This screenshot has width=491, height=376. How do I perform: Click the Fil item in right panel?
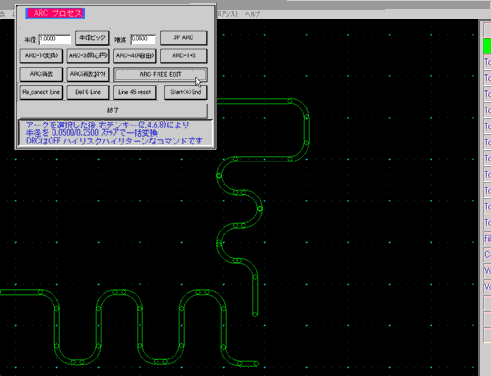[x=487, y=239]
